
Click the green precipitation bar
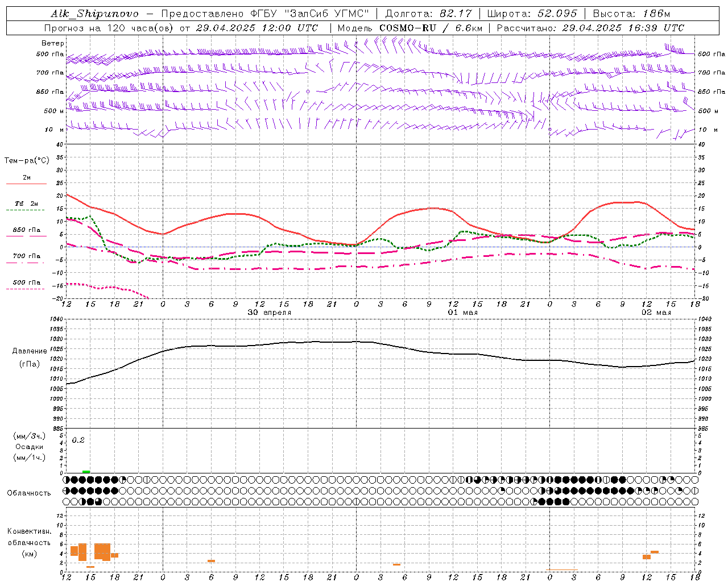tap(86, 472)
